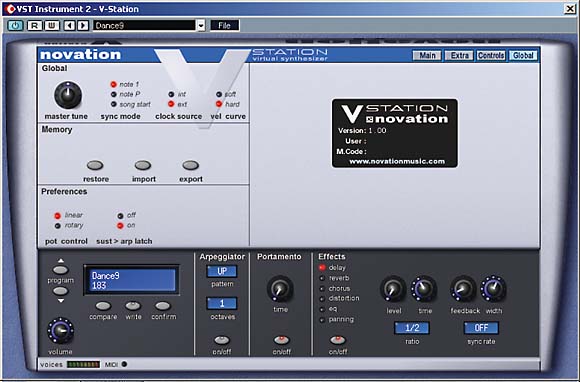Open the 1/2 ratio selector
Viewport: 580px width, 382px height.
tap(412, 328)
